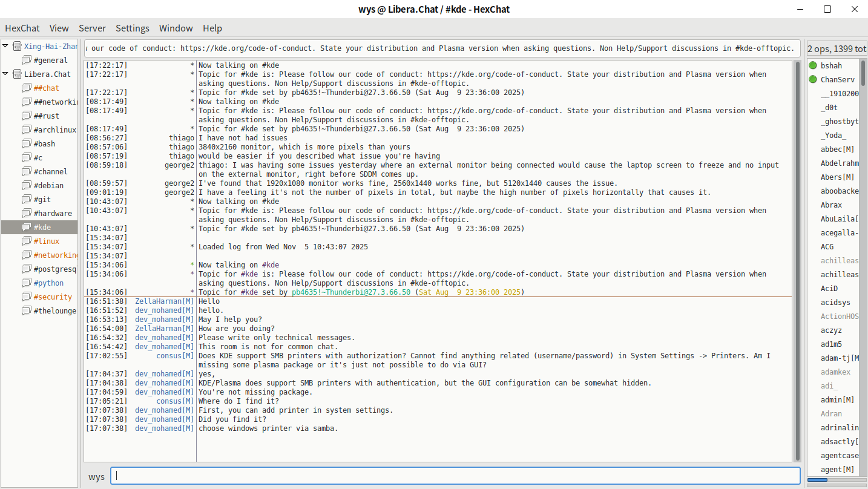Open the Settings menu
The height and width of the screenshot is (489, 868).
tap(133, 28)
